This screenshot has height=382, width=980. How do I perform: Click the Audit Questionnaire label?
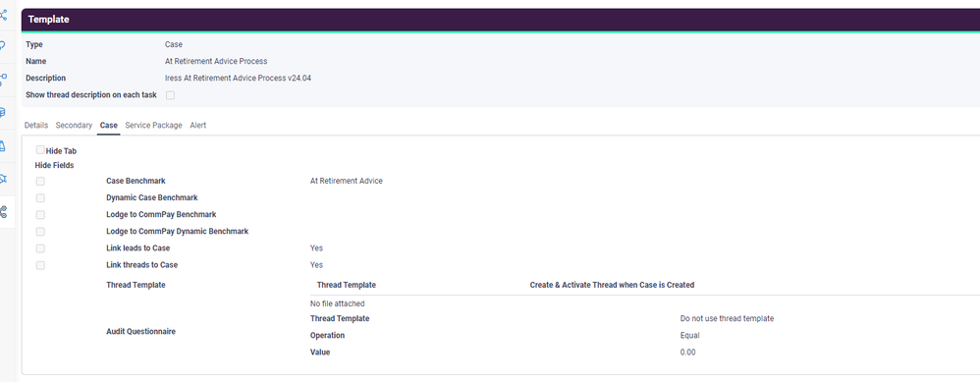(140, 332)
